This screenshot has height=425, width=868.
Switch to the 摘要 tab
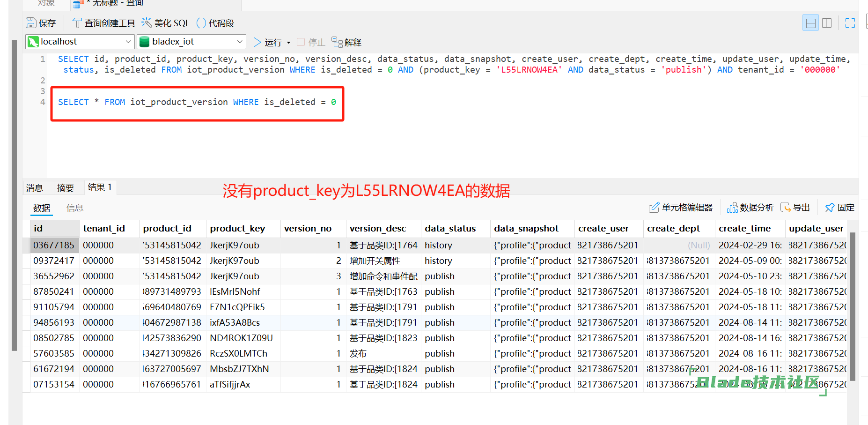coord(66,188)
